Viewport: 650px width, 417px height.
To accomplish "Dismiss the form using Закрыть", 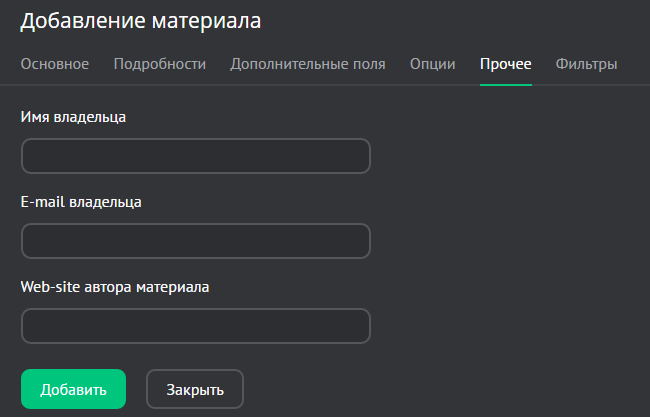I will point(195,389).
